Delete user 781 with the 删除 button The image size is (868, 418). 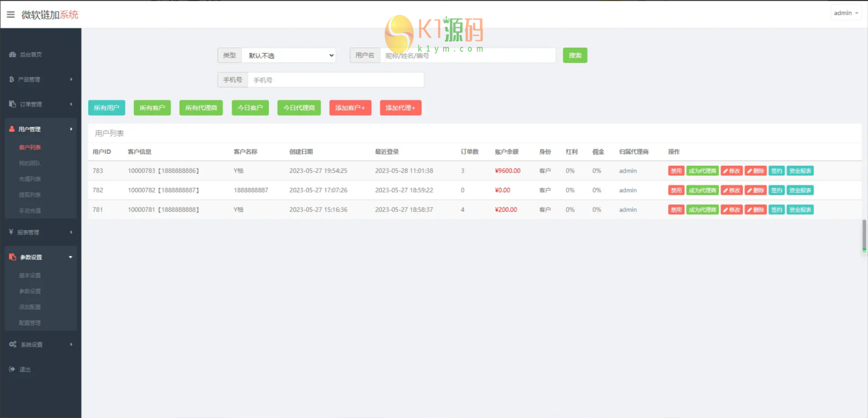[x=756, y=209]
